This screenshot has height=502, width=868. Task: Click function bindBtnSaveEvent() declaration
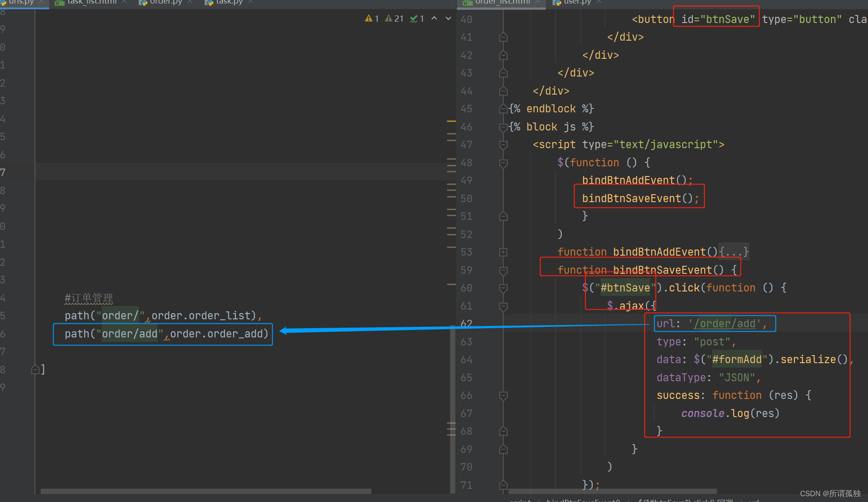tap(640, 270)
